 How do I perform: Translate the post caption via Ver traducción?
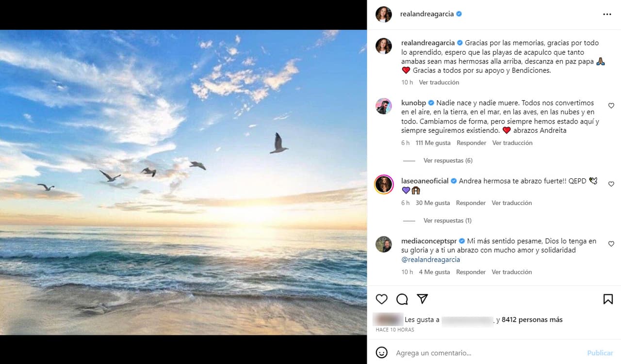pyautogui.click(x=439, y=82)
